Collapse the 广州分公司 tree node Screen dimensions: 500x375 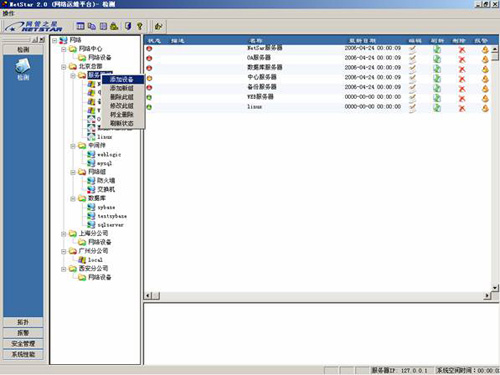[x=63, y=252]
